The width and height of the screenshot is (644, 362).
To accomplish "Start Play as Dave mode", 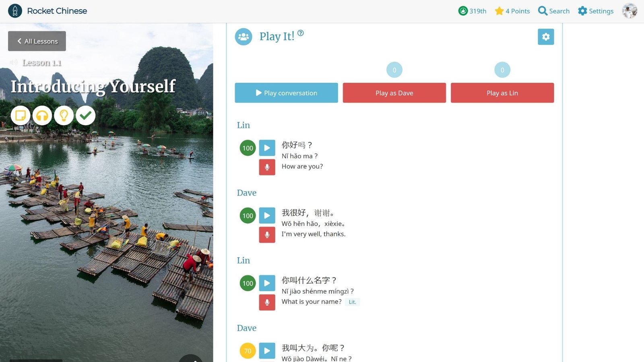I will pos(394,93).
